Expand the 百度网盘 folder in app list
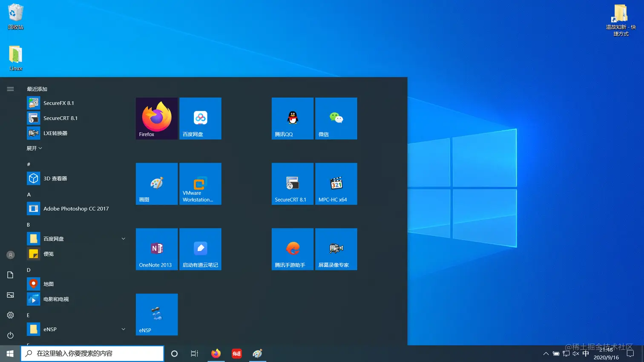 124,239
